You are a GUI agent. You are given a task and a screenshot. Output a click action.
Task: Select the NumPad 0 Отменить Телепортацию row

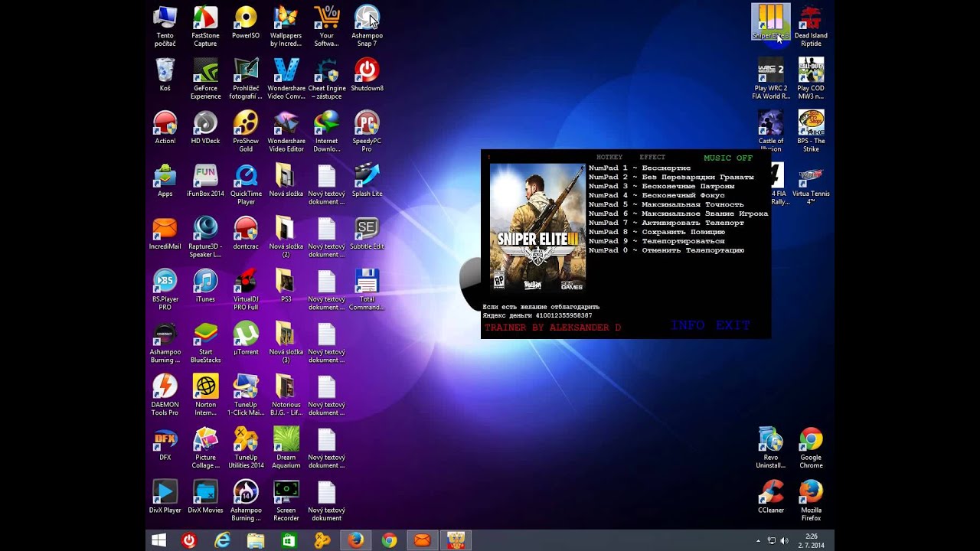tap(666, 250)
